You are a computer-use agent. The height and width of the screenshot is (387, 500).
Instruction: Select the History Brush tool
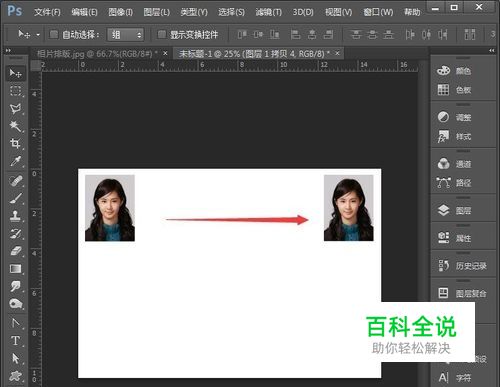point(15,234)
